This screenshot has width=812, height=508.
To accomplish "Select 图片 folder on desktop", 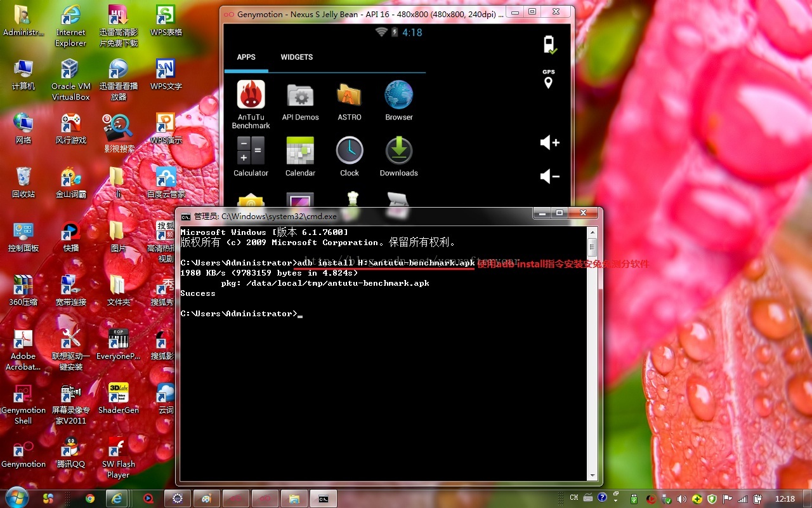I will click(x=118, y=237).
